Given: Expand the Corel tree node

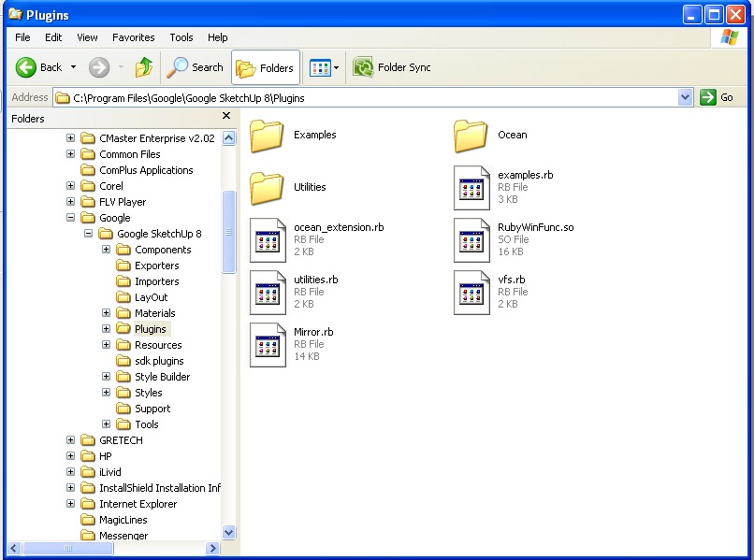Looking at the screenshot, I should point(71,185).
